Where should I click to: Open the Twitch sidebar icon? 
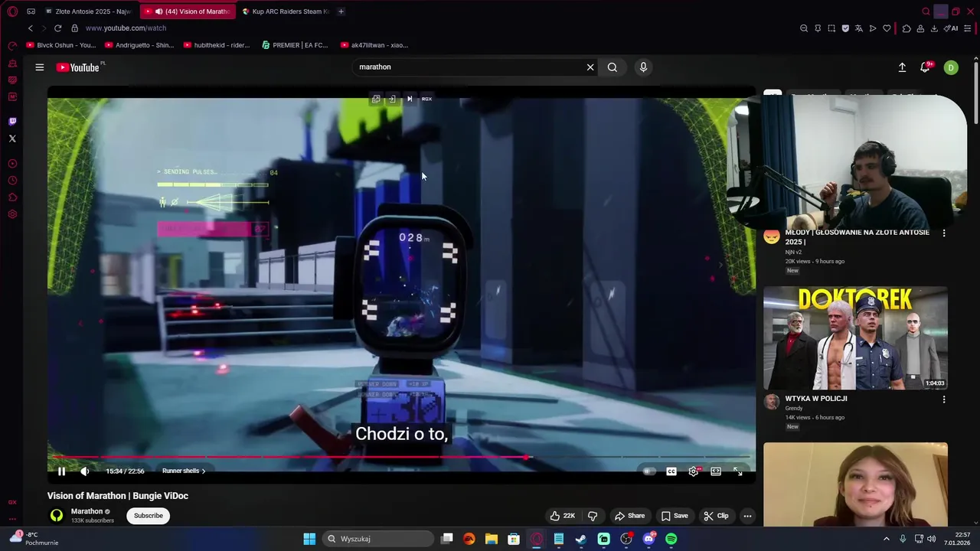pos(12,122)
